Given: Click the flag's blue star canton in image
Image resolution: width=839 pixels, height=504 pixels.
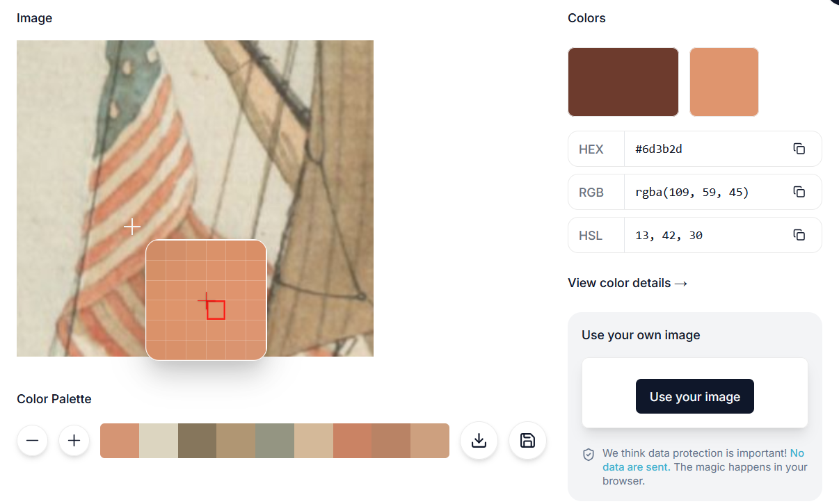Looking at the screenshot, I should [x=131, y=80].
